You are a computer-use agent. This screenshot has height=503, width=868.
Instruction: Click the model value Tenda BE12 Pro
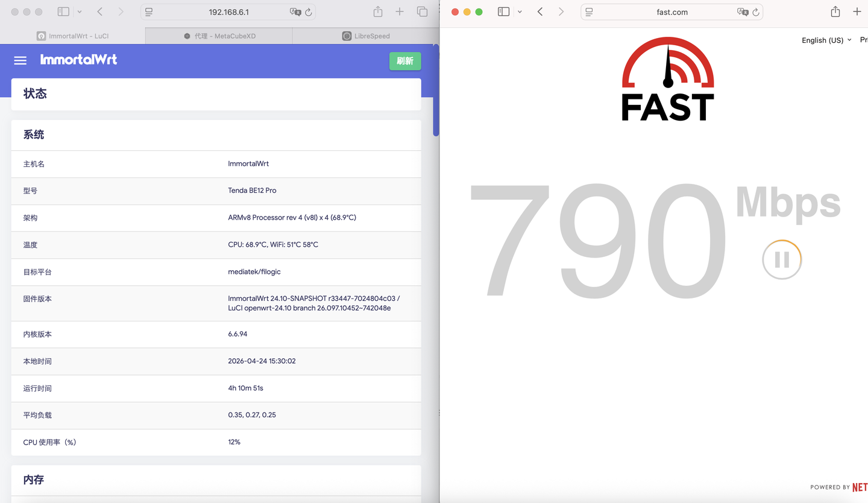pos(252,191)
